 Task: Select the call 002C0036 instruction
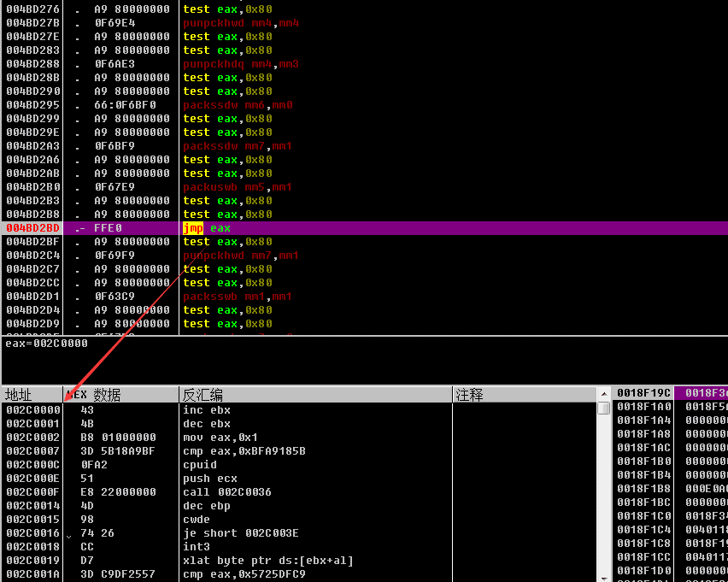coord(227,492)
